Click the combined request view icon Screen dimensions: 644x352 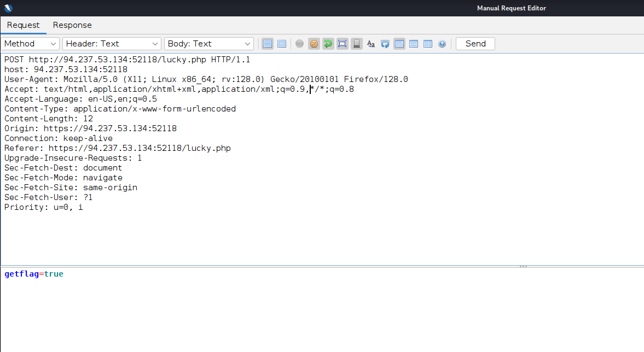click(282, 44)
